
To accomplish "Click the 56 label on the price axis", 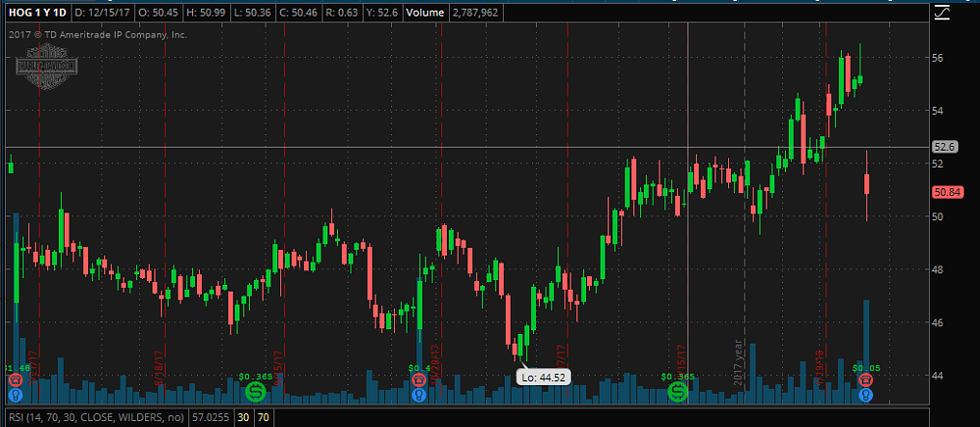I will coord(940,58).
